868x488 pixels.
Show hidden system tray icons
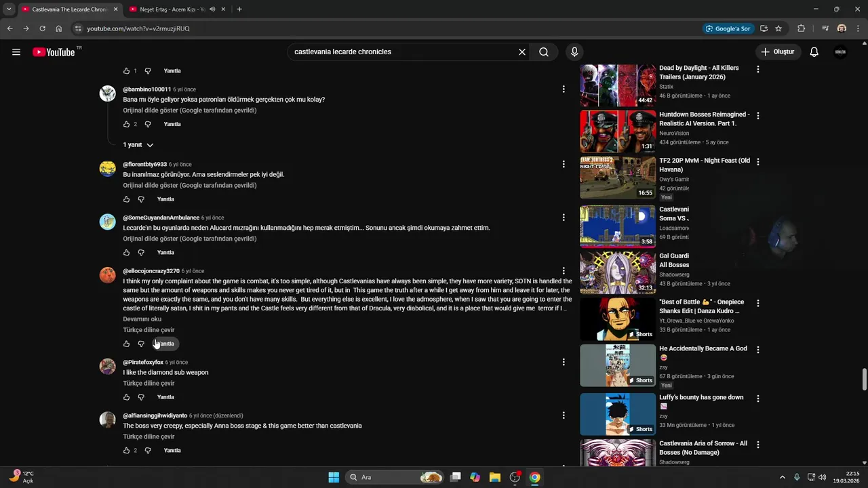(782, 477)
